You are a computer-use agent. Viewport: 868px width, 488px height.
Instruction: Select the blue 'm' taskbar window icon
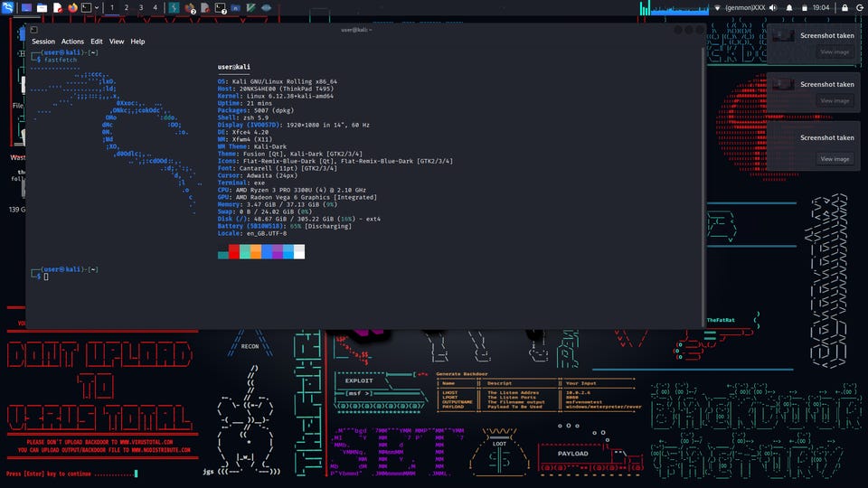click(235, 8)
